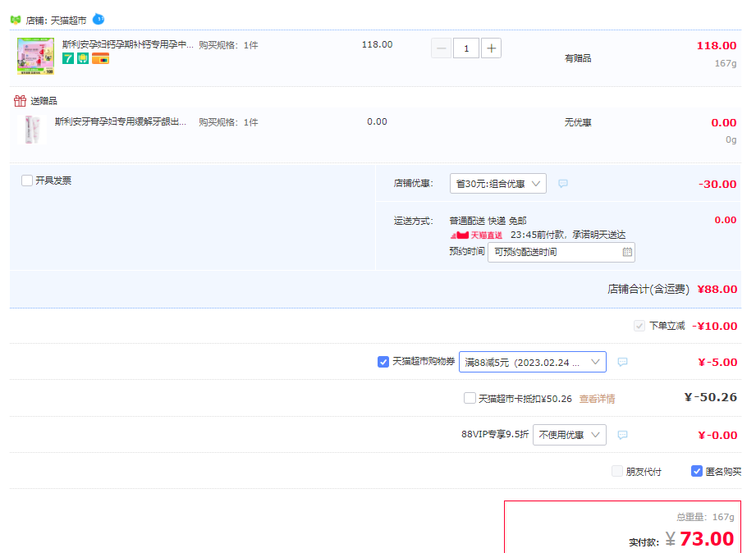
Task: Click the Tmall store cat icon
Action: pos(16,20)
